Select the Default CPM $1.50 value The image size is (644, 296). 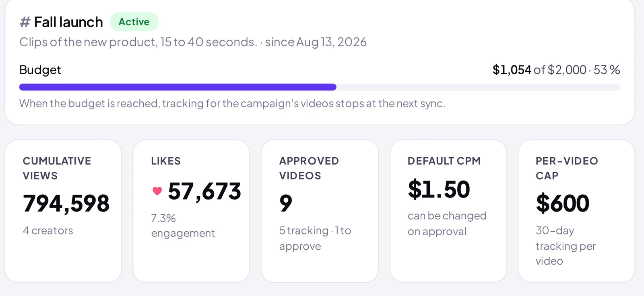[439, 189]
